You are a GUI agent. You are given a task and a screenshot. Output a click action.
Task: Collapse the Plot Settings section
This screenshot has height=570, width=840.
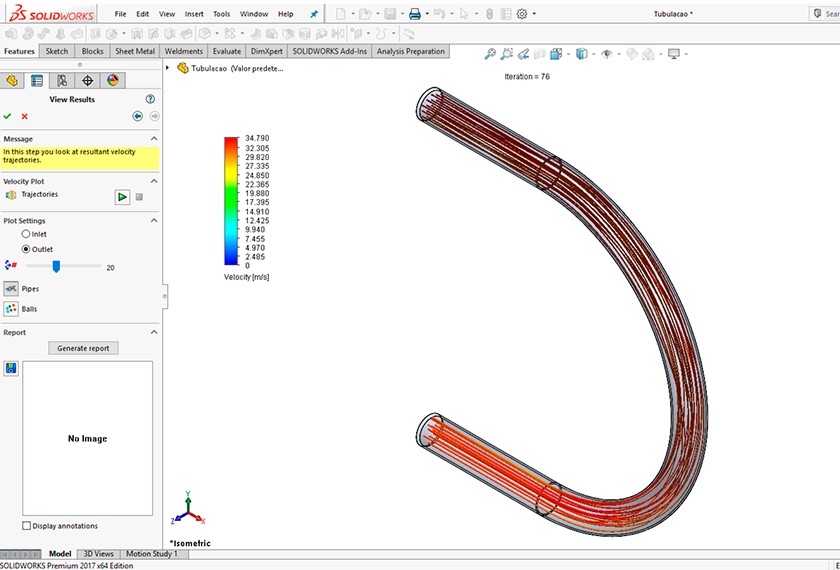[x=154, y=221]
